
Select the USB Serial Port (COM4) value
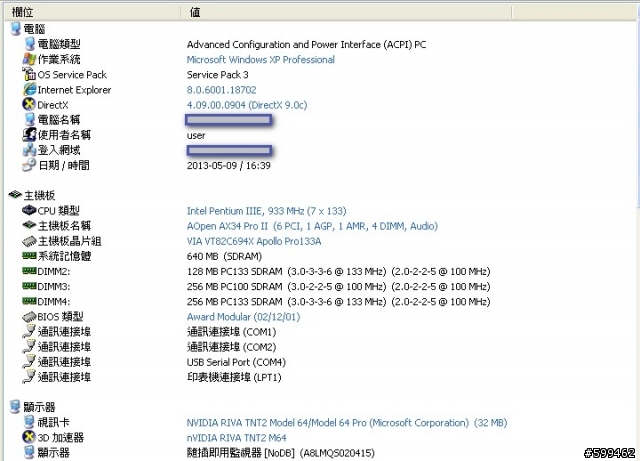tap(236, 362)
